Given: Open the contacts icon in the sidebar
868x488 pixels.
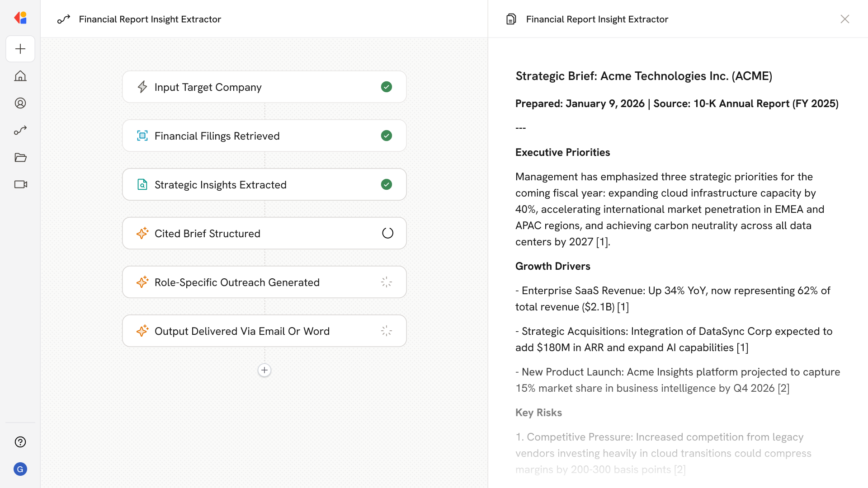Looking at the screenshot, I should tap(20, 103).
